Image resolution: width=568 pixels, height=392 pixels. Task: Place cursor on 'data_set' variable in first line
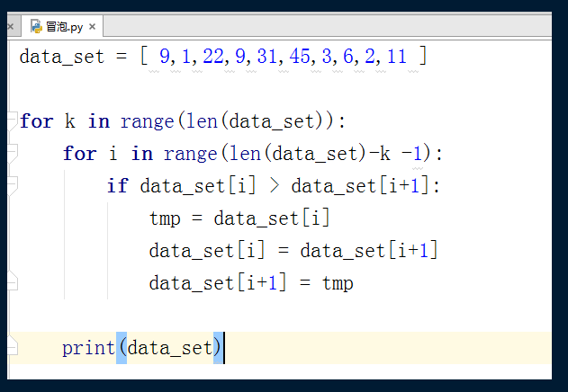61,57
